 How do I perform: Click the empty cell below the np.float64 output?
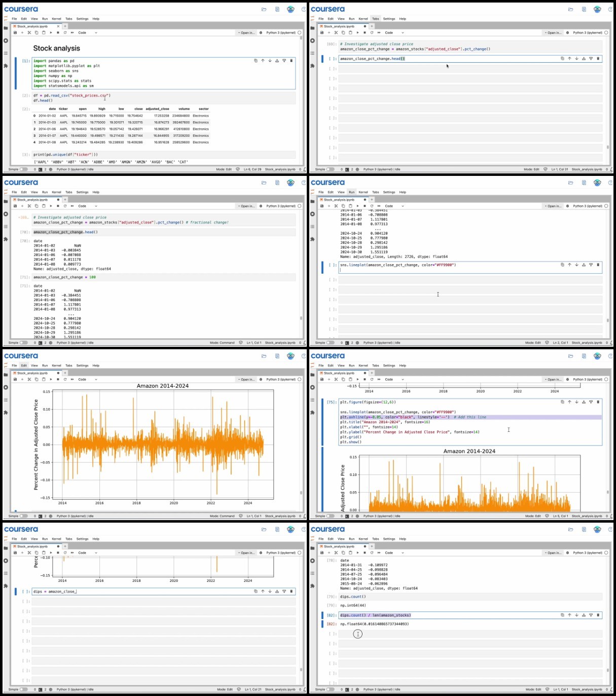(470, 634)
